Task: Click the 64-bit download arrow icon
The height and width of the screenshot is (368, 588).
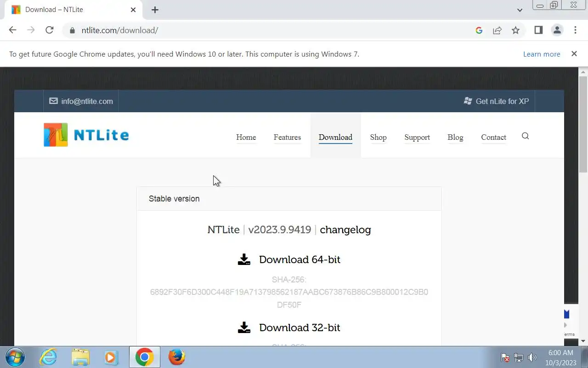Action: pyautogui.click(x=244, y=259)
